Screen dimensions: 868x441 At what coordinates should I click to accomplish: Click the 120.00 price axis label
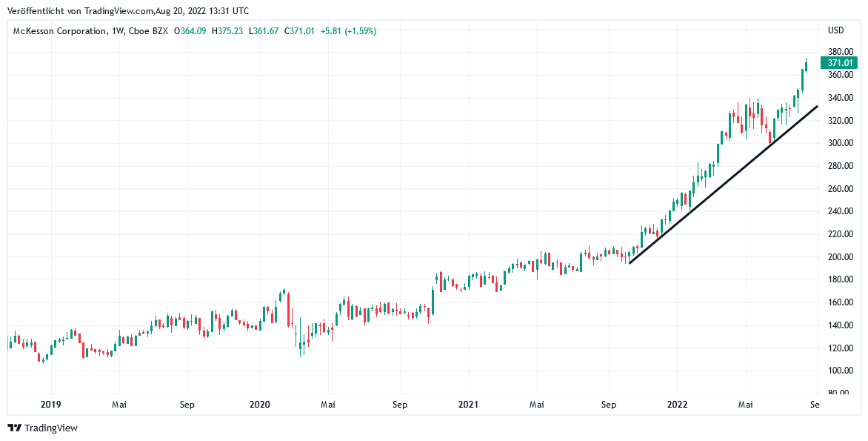point(840,348)
